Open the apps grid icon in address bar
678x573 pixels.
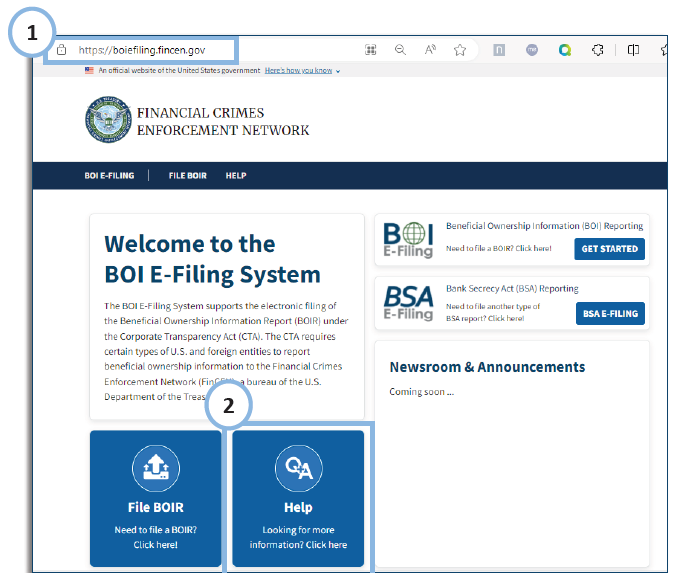(371, 50)
